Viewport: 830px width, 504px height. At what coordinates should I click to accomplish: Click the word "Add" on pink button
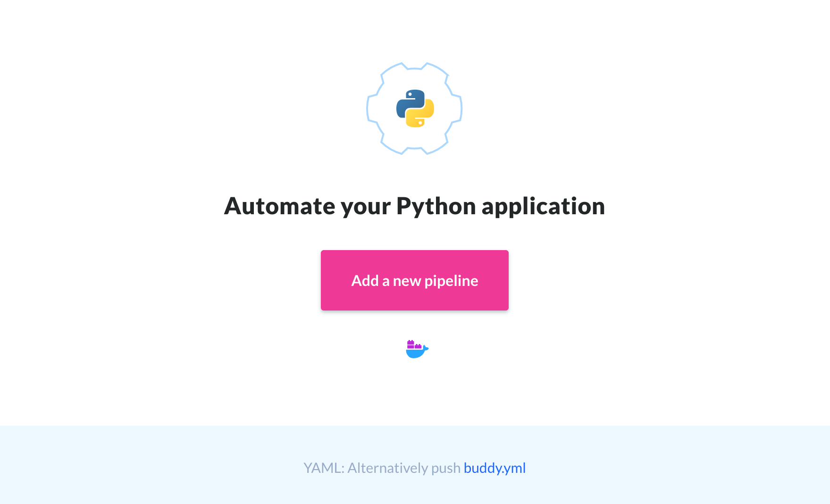tap(365, 281)
